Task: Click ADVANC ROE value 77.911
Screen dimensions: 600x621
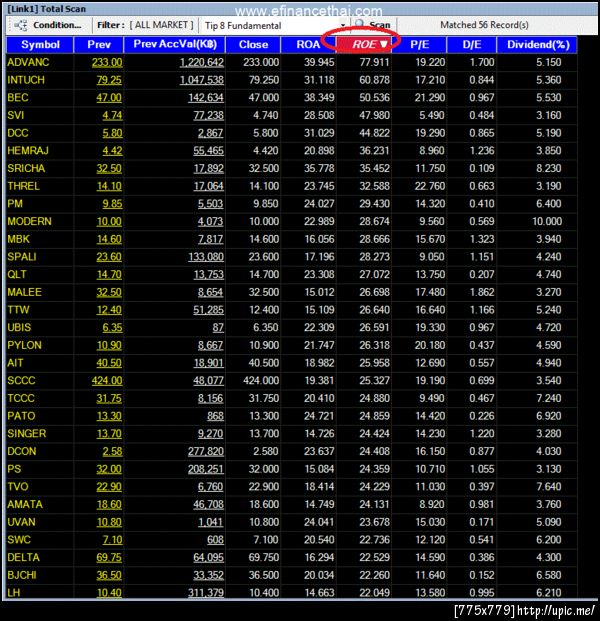Action: pyautogui.click(x=375, y=62)
